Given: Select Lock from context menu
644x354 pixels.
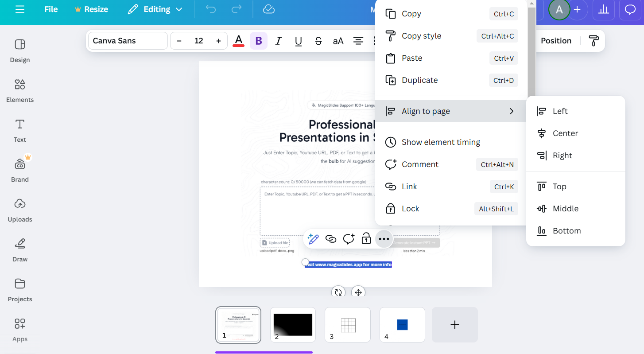Looking at the screenshot, I should [x=451, y=209].
